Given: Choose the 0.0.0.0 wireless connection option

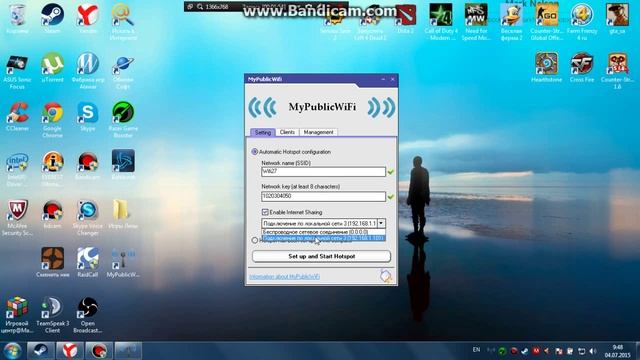Looking at the screenshot, I should [x=323, y=232].
